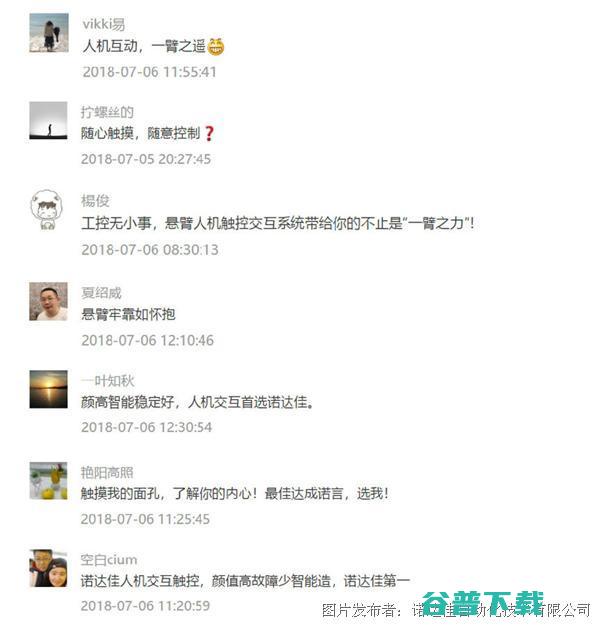
Task: Click the 楊俊 commenter name
Action: (95, 200)
